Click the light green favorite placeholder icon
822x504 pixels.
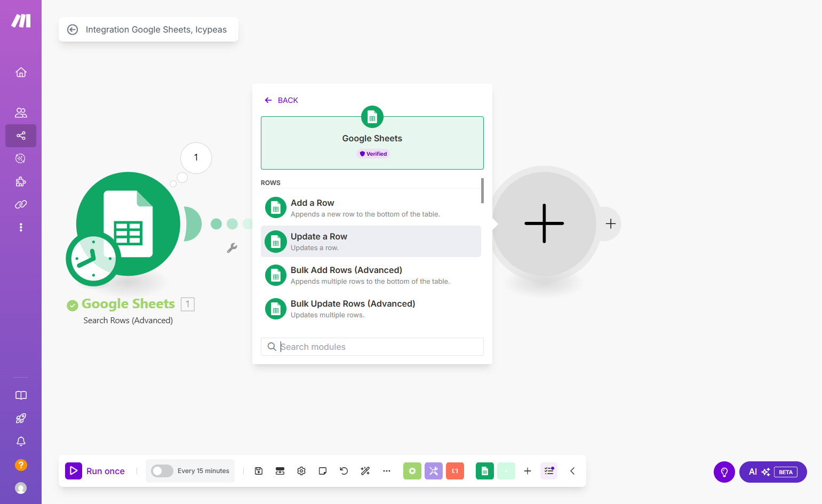tap(506, 471)
